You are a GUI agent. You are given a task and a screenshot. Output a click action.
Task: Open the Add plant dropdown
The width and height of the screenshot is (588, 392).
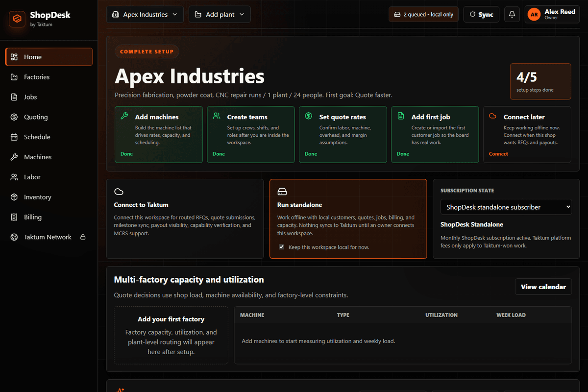coord(220,14)
